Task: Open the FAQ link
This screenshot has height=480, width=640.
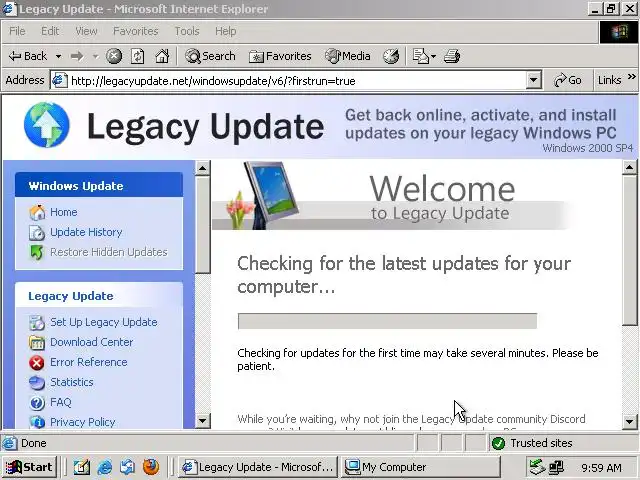Action: coord(61,402)
